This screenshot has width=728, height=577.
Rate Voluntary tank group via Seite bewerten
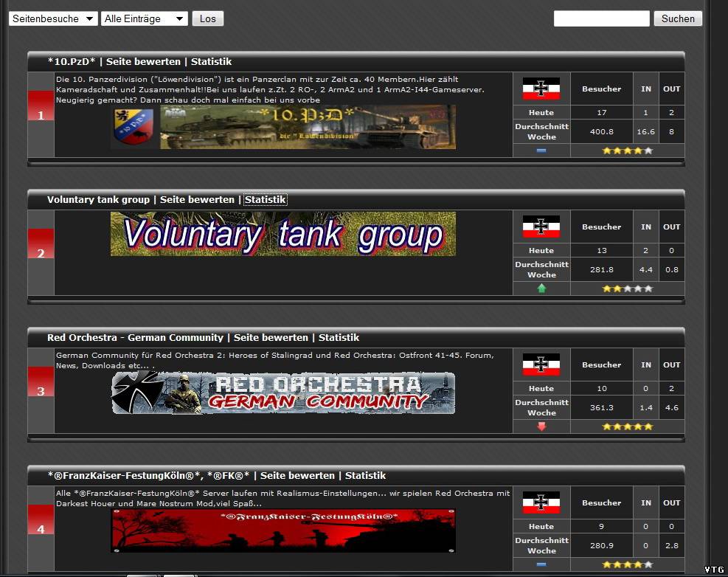[198, 199]
